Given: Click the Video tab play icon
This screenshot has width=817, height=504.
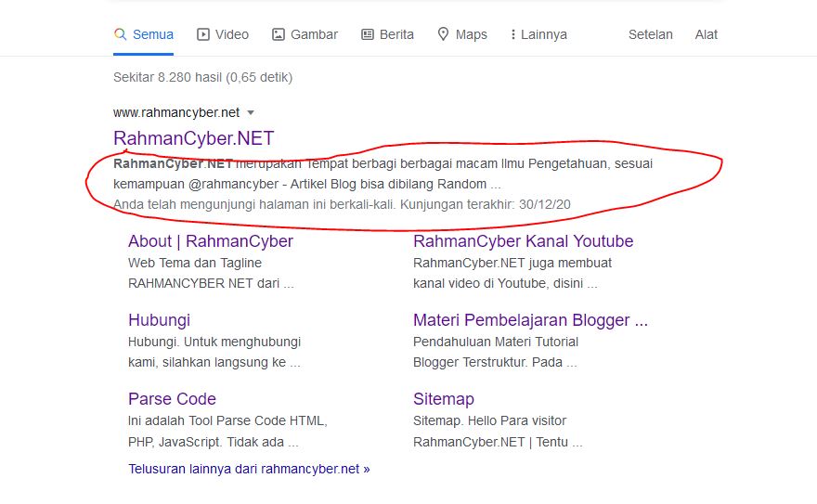Looking at the screenshot, I should coord(202,34).
